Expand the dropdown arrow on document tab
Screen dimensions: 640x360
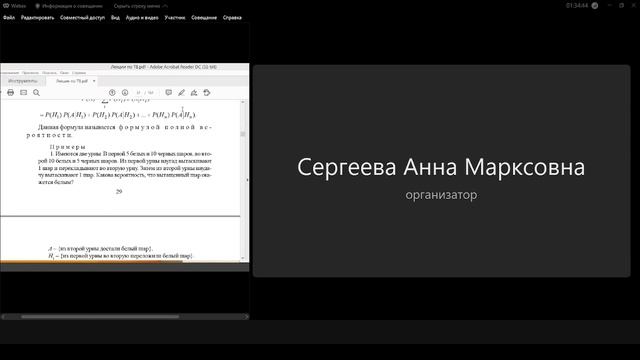coord(94,81)
